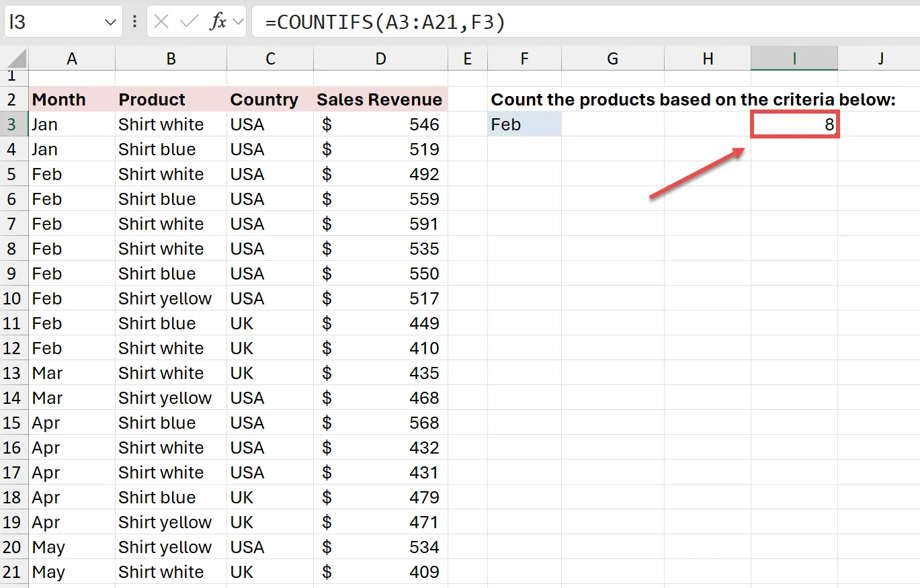Select the blue criteria cell containing Feb
This screenshot has height=588, width=920.
click(524, 124)
